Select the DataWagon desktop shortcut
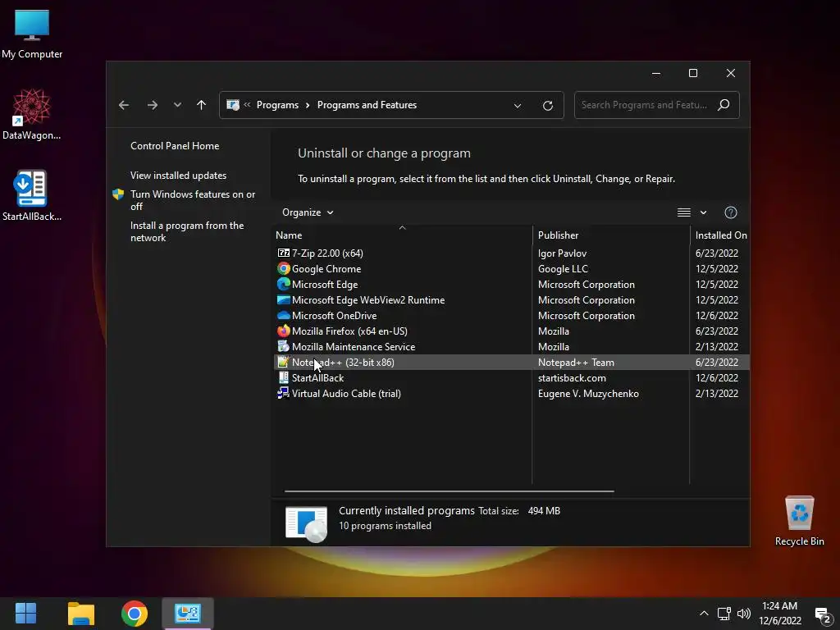Viewport: 840px width, 630px height. tap(32, 115)
